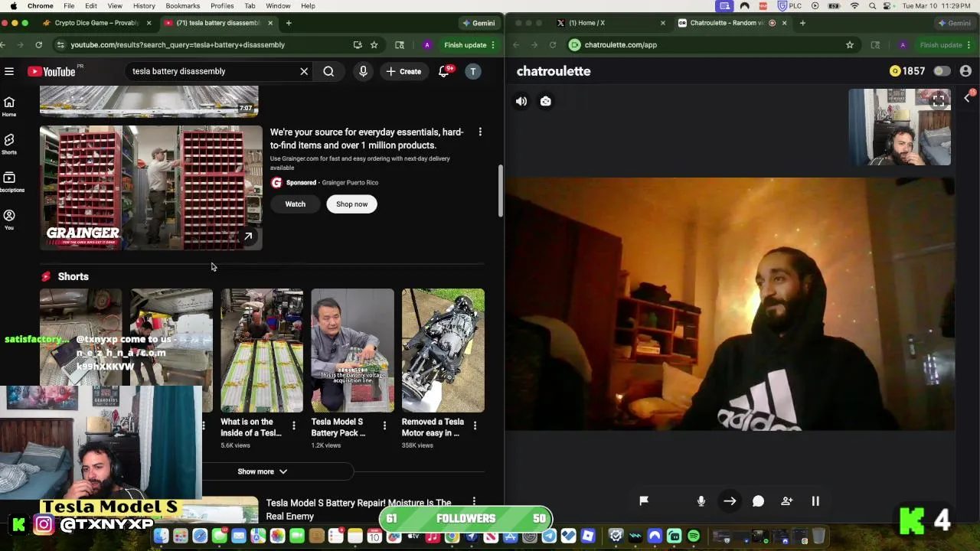This screenshot has width=980, height=551.
Task: Click the YouTube search magnifier button
Action: pyautogui.click(x=328, y=71)
